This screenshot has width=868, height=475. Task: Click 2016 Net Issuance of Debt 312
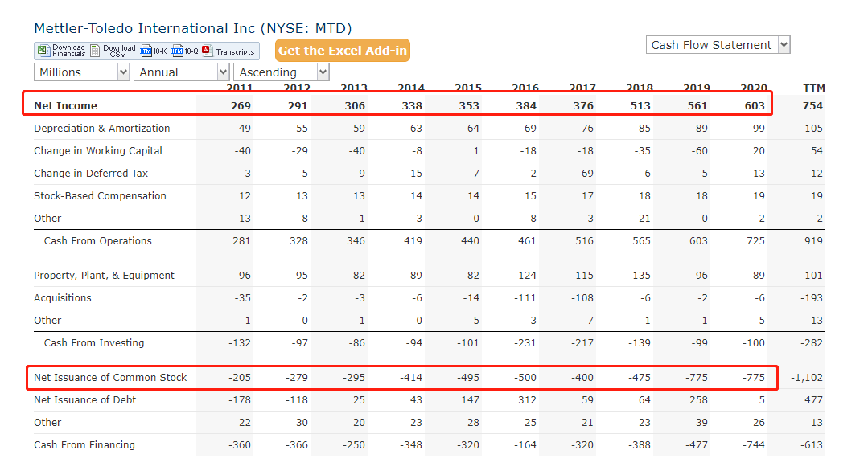coord(527,400)
